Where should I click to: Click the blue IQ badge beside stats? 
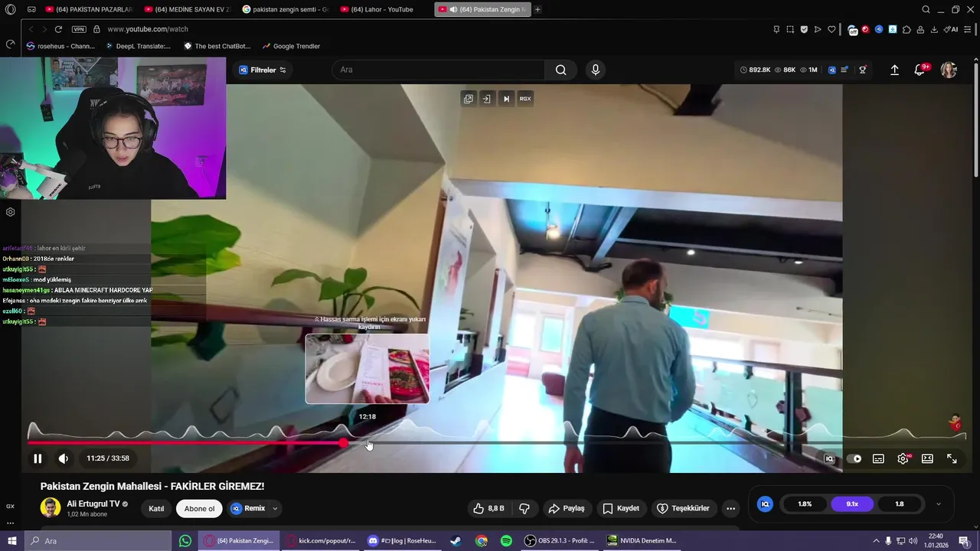click(x=765, y=504)
